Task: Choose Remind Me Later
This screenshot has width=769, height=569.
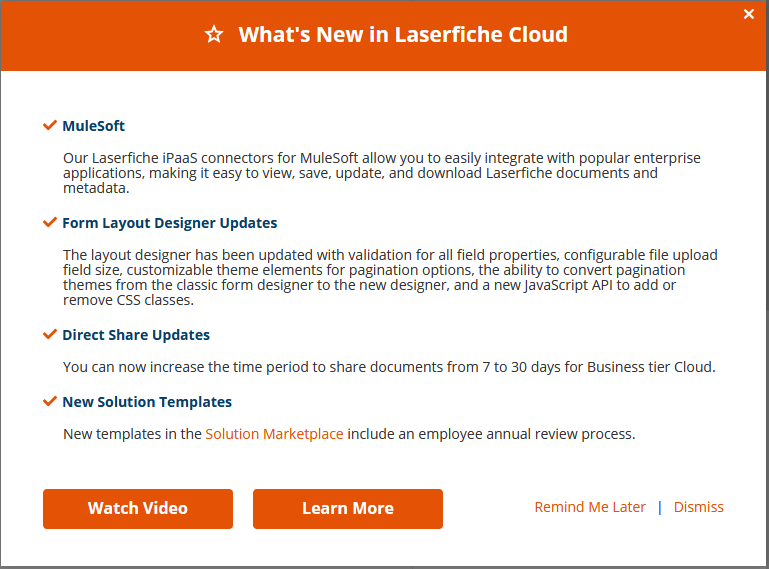Action: (x=590, y=507)
